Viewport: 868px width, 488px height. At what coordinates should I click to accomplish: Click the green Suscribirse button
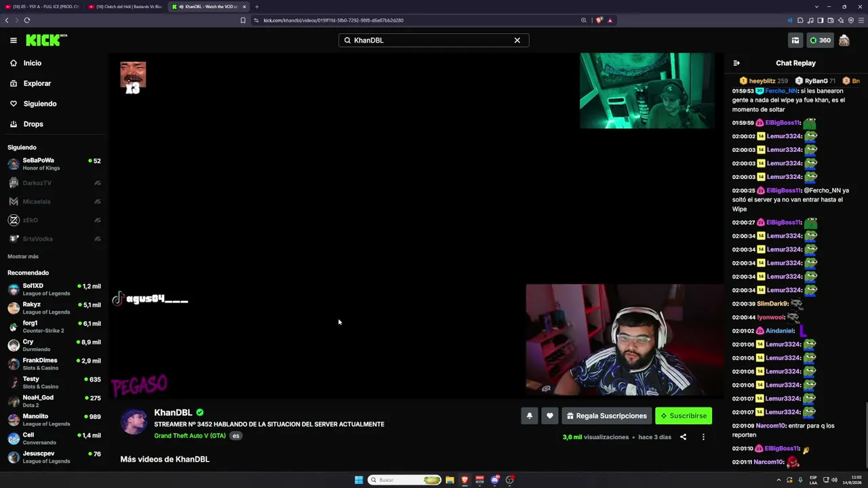(684, 415)
